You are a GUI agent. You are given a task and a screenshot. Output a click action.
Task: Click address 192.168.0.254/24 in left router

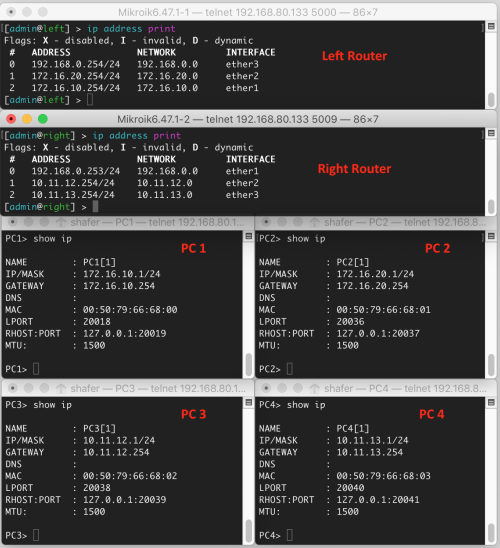tap(76, 64)
